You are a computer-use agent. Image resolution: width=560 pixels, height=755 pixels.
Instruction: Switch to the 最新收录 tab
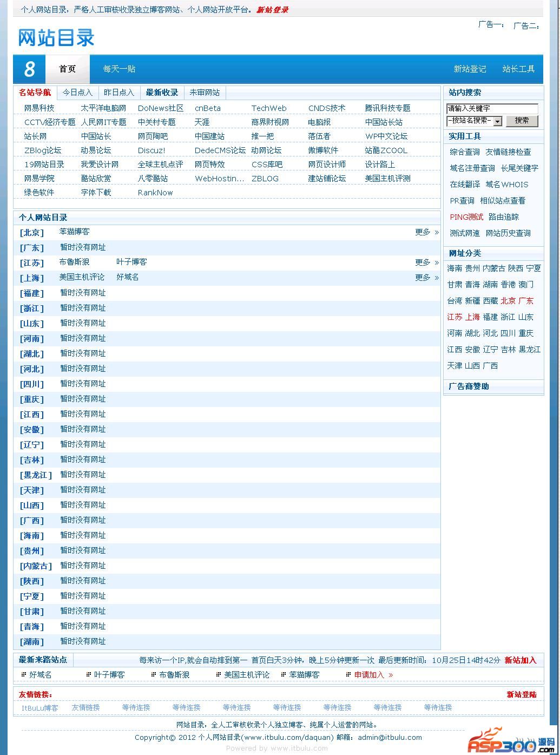coord(162,93)
